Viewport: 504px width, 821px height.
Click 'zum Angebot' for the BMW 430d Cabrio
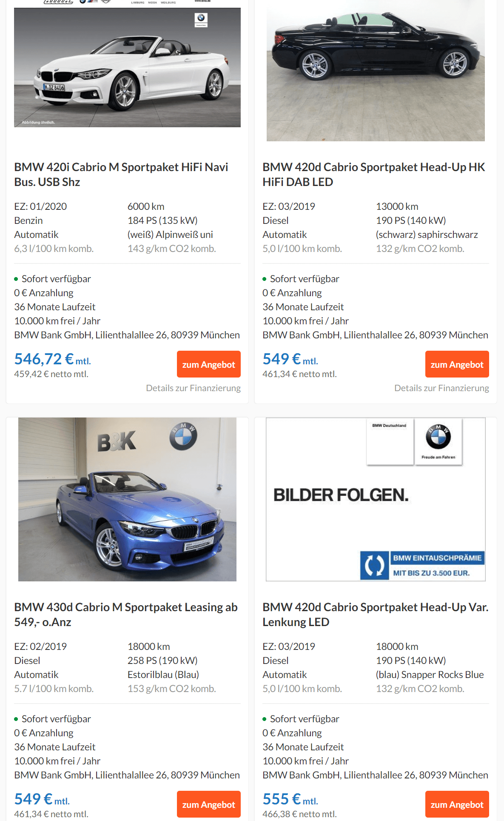[209, 804]
